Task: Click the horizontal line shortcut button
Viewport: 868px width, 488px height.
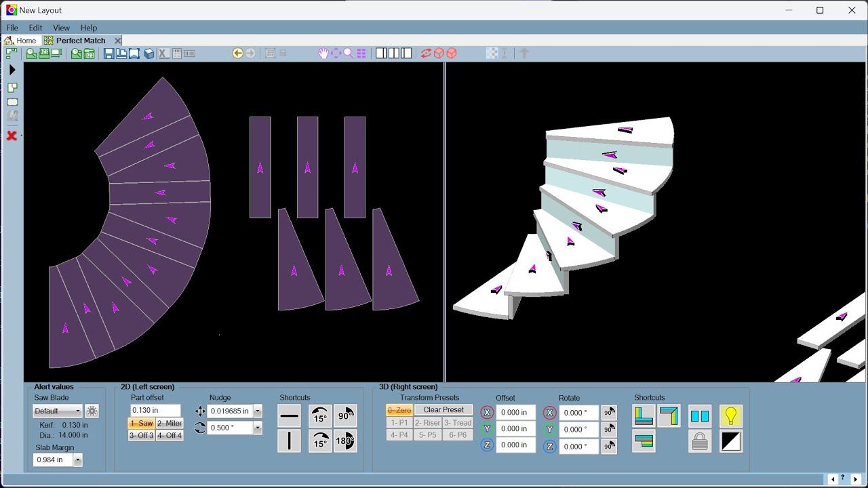Action: [x=290, y=416]
